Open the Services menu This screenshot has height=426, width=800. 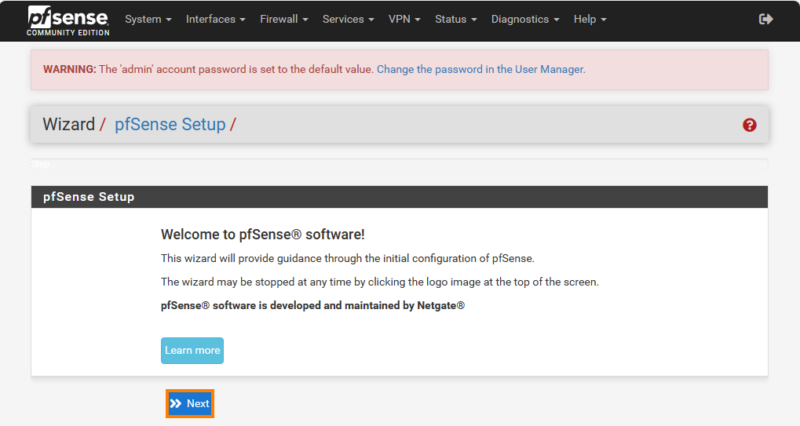348,19
